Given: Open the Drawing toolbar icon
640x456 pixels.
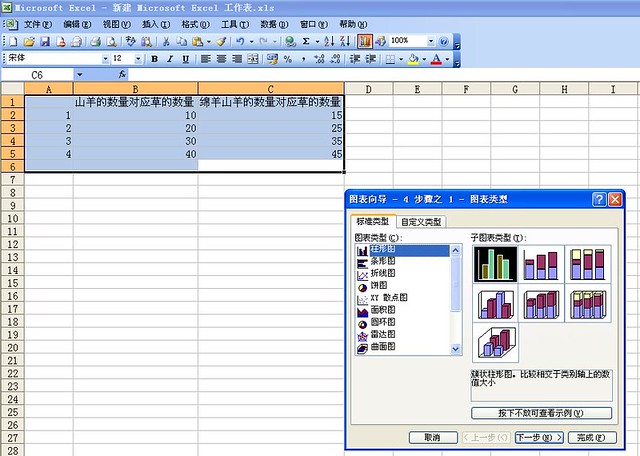Looking at the screenshot, I should [x=381, y=41].
